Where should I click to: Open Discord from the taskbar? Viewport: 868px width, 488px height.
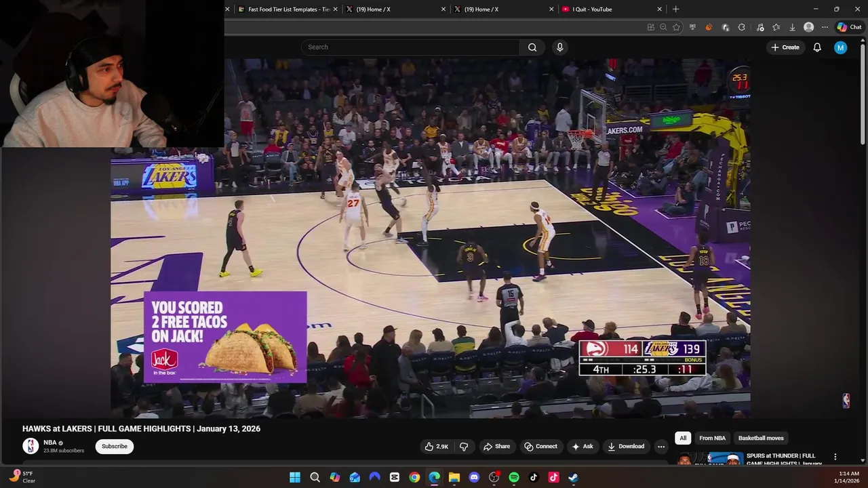tap(474, 477)
